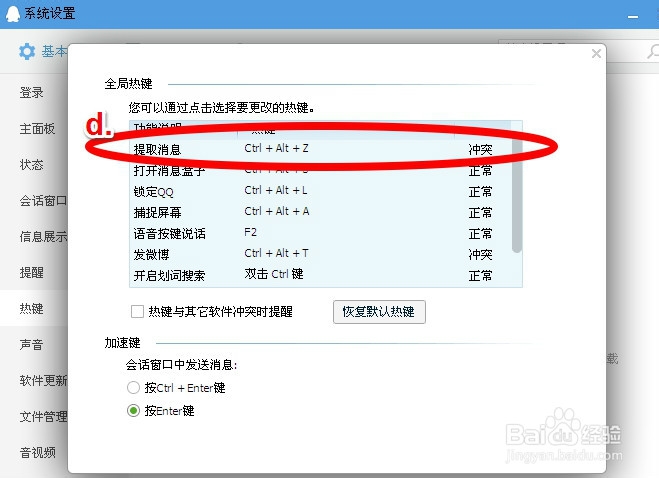Click the Ctrl + Alt + A hotkey value
Viewport: 659px width, 478px height.
[277, 211]
